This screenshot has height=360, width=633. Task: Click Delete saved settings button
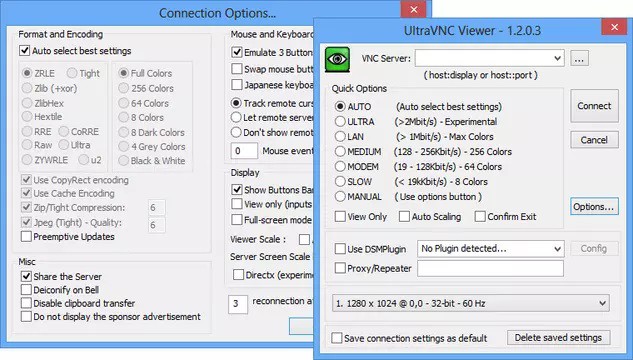coord(558,338)
